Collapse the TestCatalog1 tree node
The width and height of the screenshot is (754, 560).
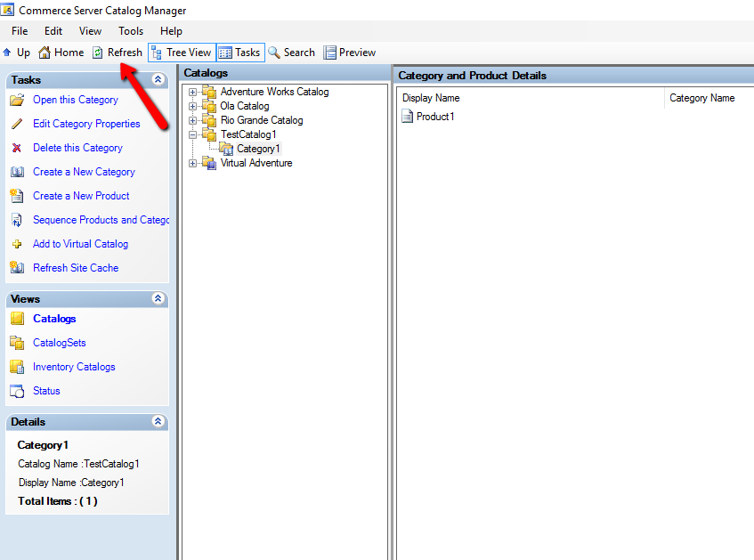tap(193, 134)
